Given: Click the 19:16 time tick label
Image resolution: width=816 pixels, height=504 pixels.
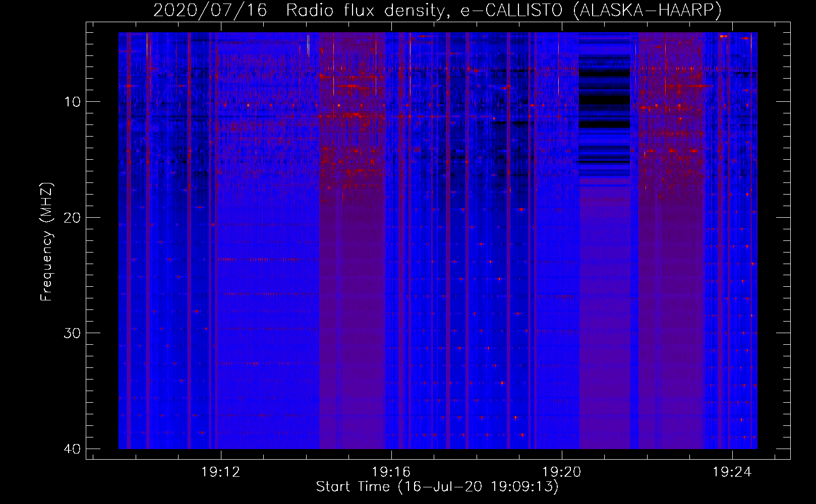Looking at the screenshot, I should [391, 472].
